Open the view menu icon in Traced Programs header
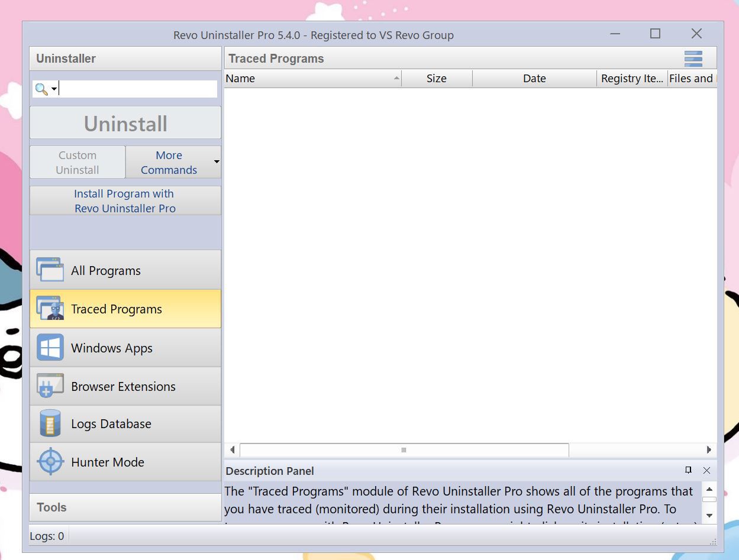Viewport: 739px width, 560px height. point(693,59)
